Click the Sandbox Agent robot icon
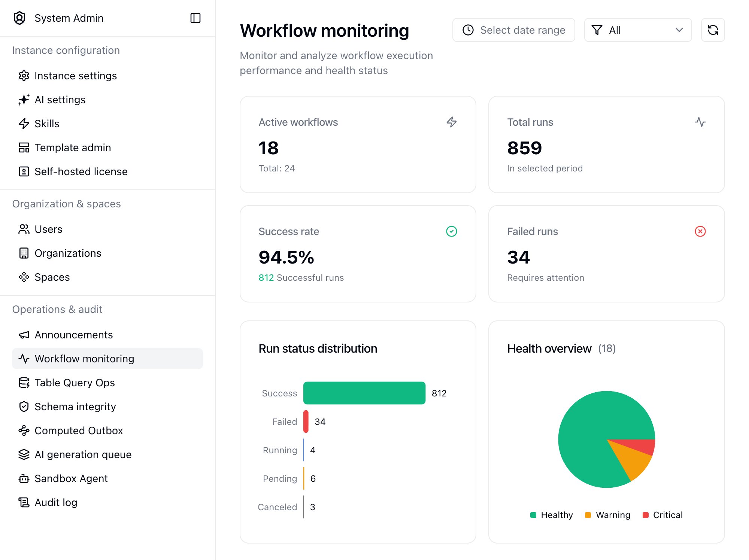This screenshot has width=749, height=560. pos(24,478)
